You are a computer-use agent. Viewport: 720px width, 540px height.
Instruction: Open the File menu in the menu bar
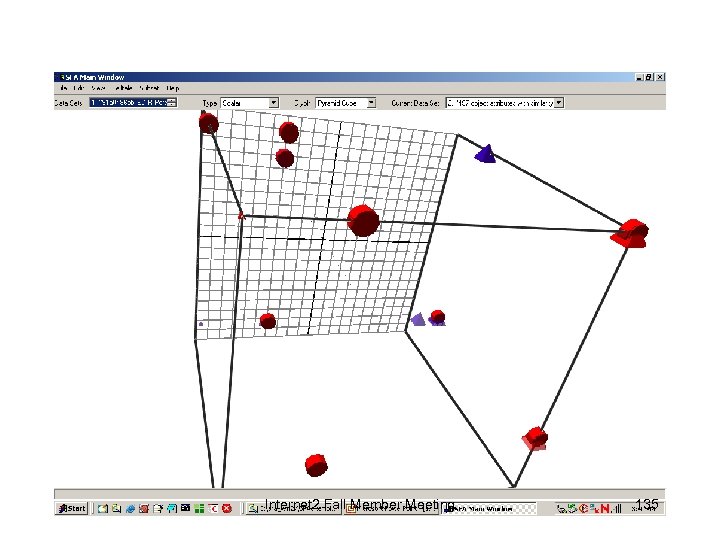tap(64, 88)
